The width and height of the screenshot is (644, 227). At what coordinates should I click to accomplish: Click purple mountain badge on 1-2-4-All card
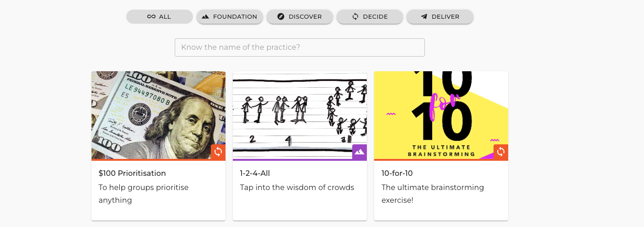pyautogui.click(x=360, y=152)
